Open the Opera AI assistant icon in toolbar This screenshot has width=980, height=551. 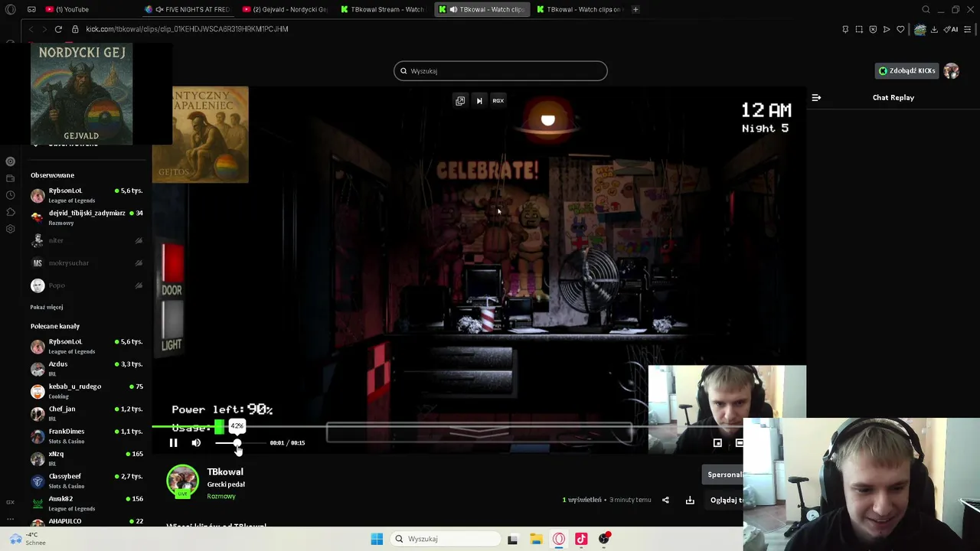tap(951, 29)
